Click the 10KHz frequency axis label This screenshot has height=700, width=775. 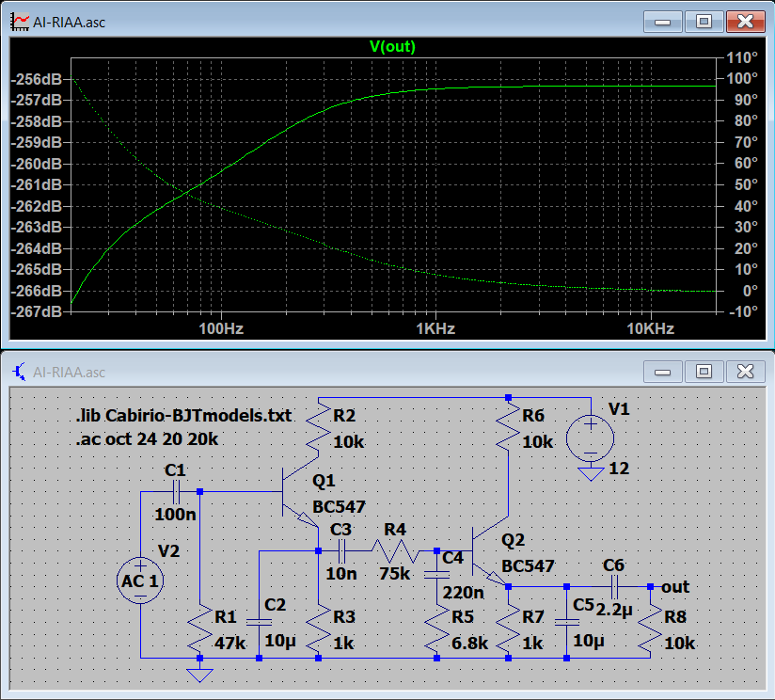click(651, 328)
